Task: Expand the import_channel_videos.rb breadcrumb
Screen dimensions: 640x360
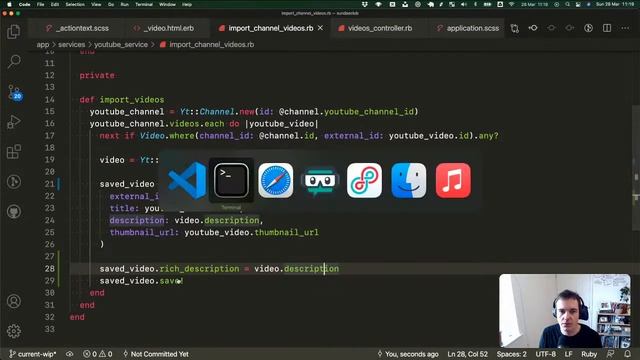Action: (x=207, y=44)
